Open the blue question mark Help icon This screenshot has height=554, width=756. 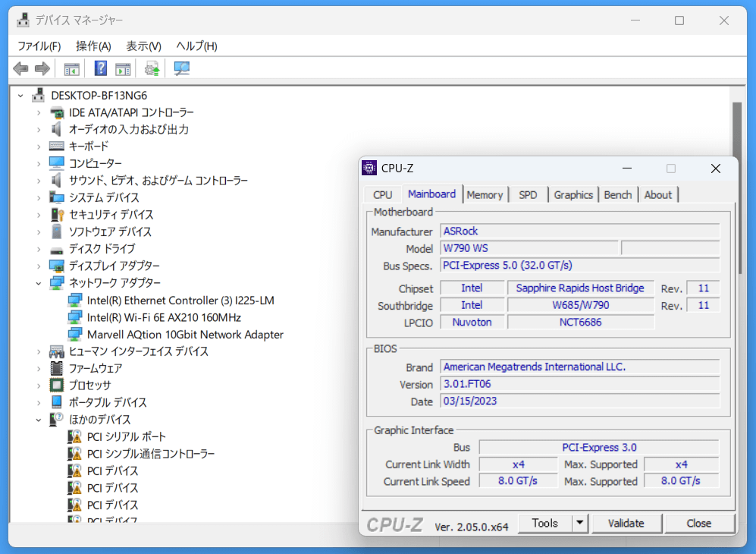coord(101,68)
